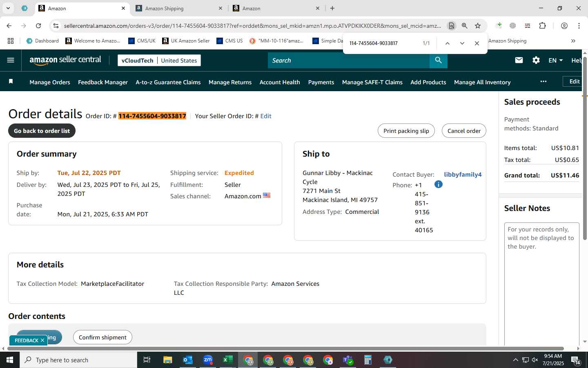Open Manage SAFE-T Claims
Screen dimensions: 588x368
pos(372,82)
